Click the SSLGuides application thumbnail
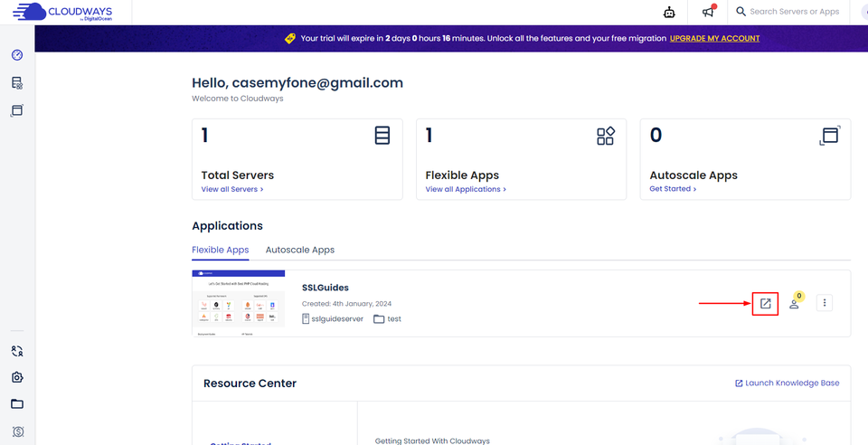Screen dimensions: 868x445 click(x=239, y=304)
